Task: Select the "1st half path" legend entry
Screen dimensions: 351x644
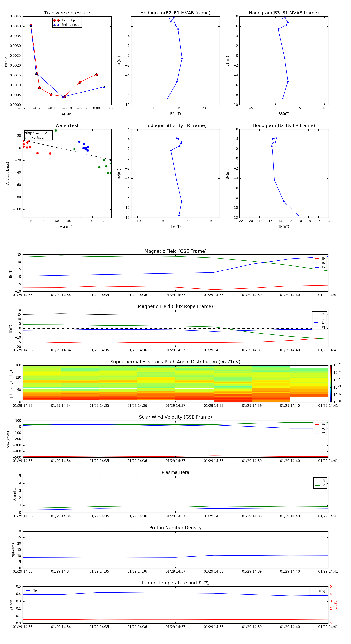Action: (x=67, y=20)
